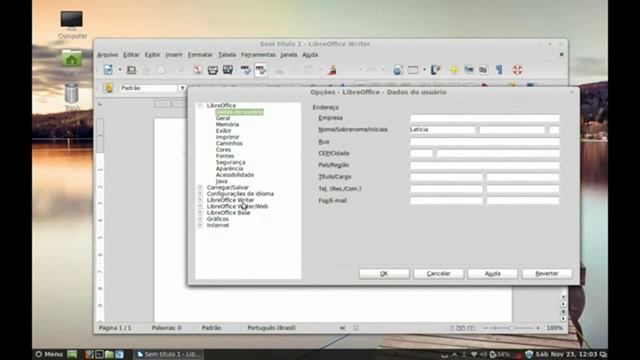
Task: Expand the Carregar/Salvar tree node
Action: [200, 187]
